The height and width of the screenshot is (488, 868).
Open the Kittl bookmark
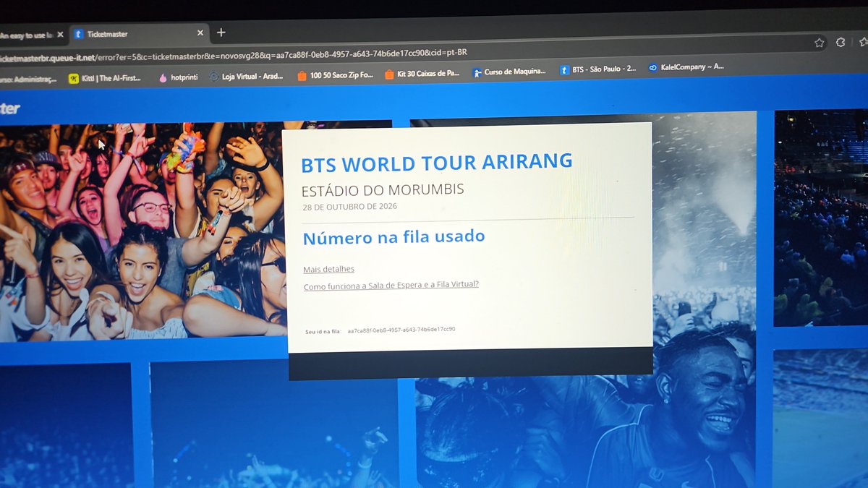[105, 78]
